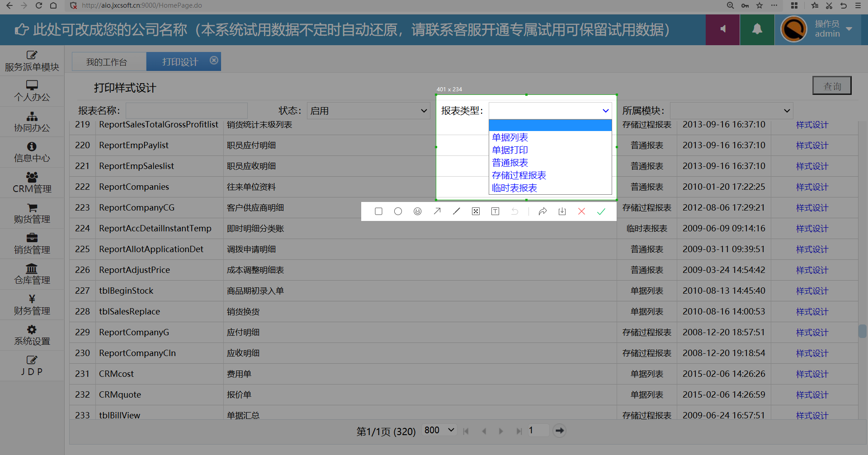
Task: Open 个人办公 in the sidebar
Action: [32, 91]
